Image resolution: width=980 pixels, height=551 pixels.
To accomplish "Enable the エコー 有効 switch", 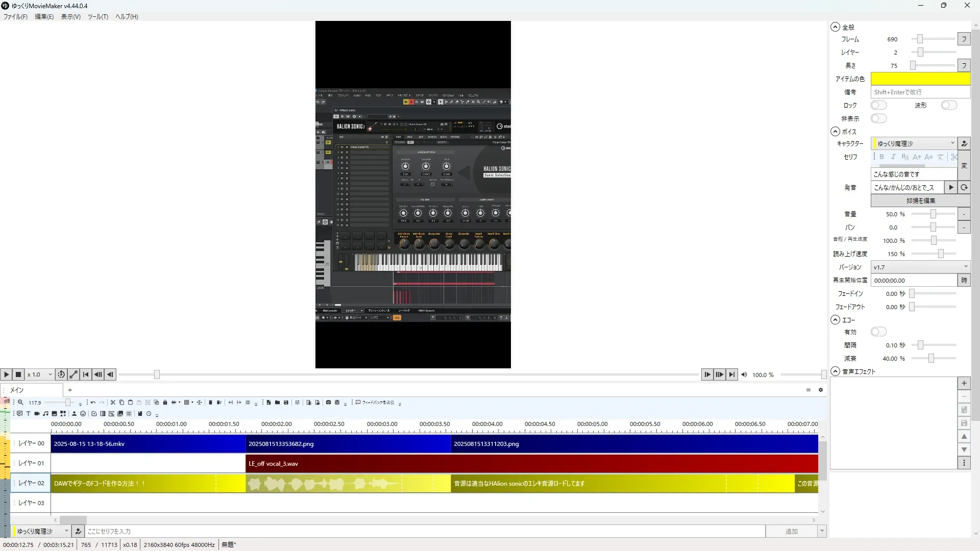I will pyautogui.click(x=878, y=332).
